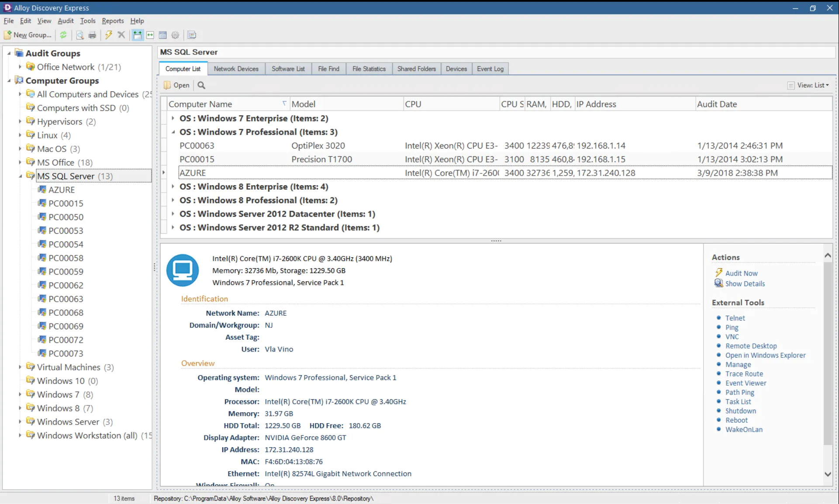
Task: Expand the Windows 8 Enterprise group
Action: pos(173,186)
